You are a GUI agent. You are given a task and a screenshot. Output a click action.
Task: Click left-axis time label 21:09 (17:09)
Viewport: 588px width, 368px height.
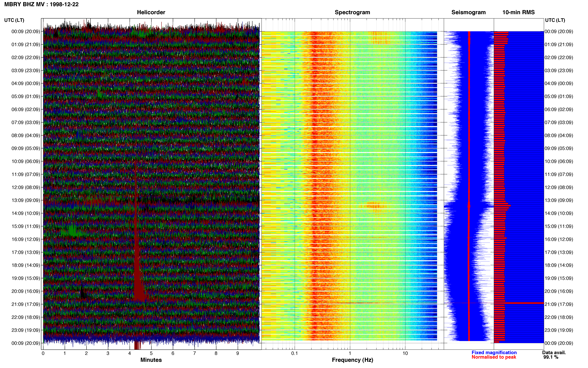coord(26,304)
